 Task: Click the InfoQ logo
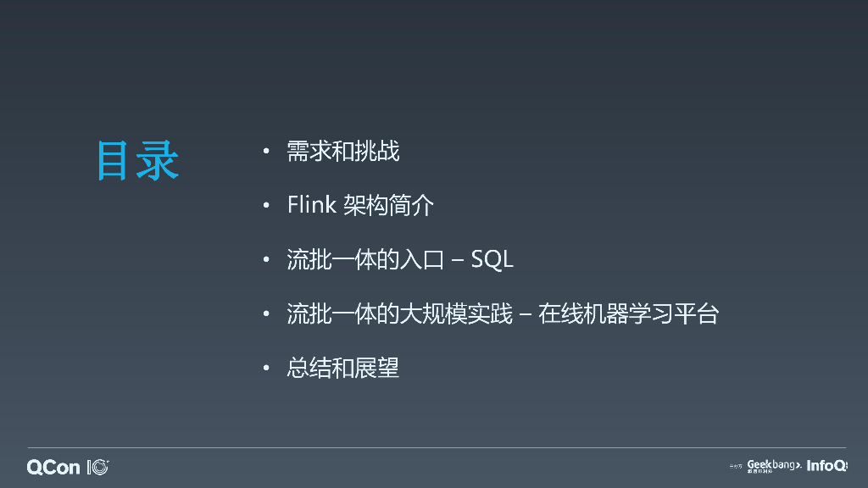(x=826, y=465)
